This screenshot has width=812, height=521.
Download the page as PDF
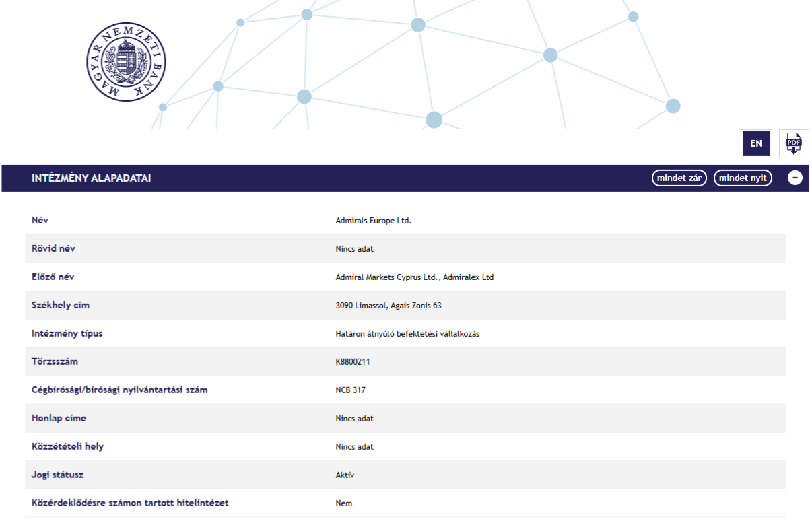(x=794, y=143)
